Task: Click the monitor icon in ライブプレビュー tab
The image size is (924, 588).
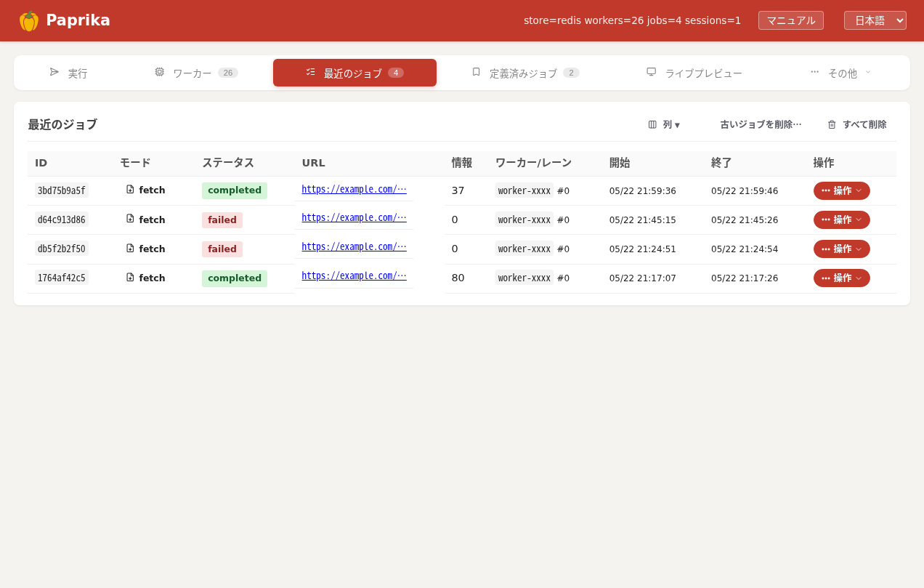Action: 652,72
